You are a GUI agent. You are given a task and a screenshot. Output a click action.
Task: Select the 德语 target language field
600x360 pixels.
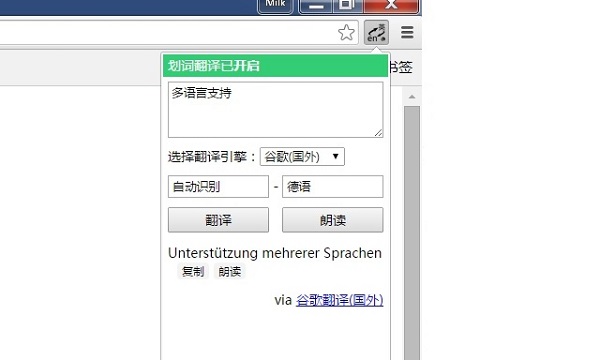(x=333, y=187)
